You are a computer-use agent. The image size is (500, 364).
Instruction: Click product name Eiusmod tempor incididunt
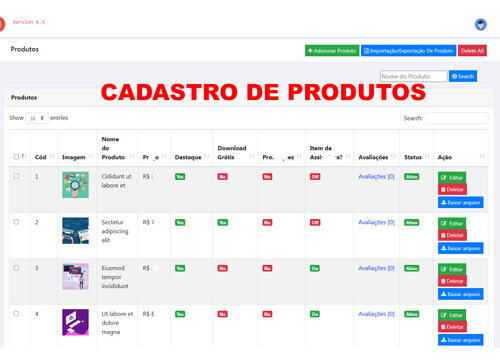(x=115, y=277)
